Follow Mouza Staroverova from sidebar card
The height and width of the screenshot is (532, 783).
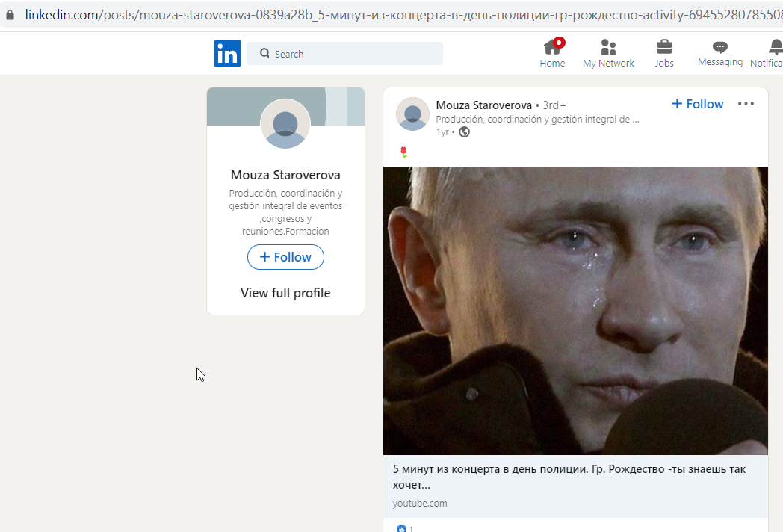[x=285, y=257]
